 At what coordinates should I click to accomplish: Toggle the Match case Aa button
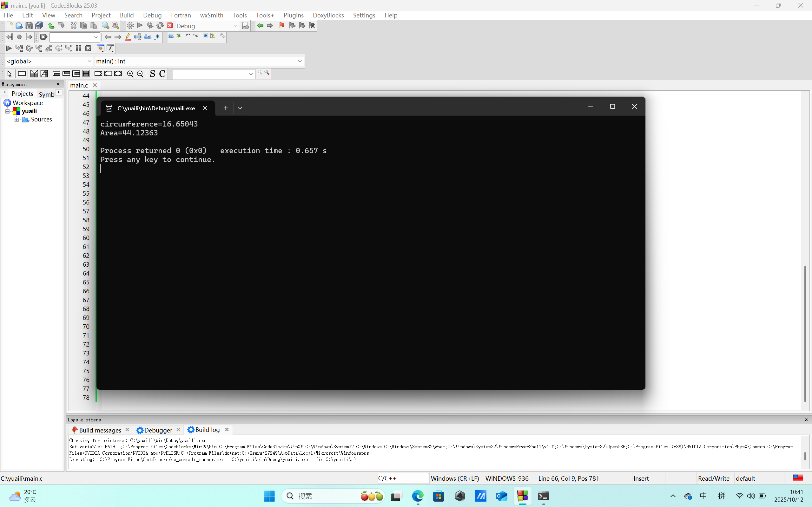coord(147,37)
